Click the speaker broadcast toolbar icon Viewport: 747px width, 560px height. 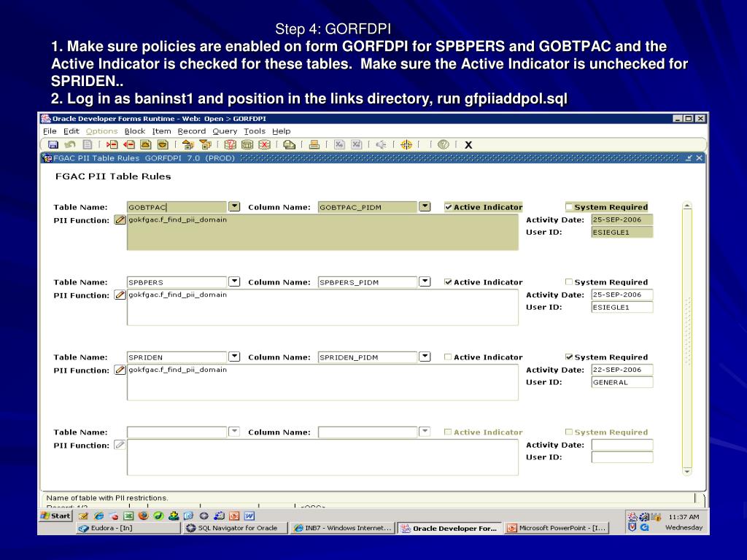click(x=381, y=145)
